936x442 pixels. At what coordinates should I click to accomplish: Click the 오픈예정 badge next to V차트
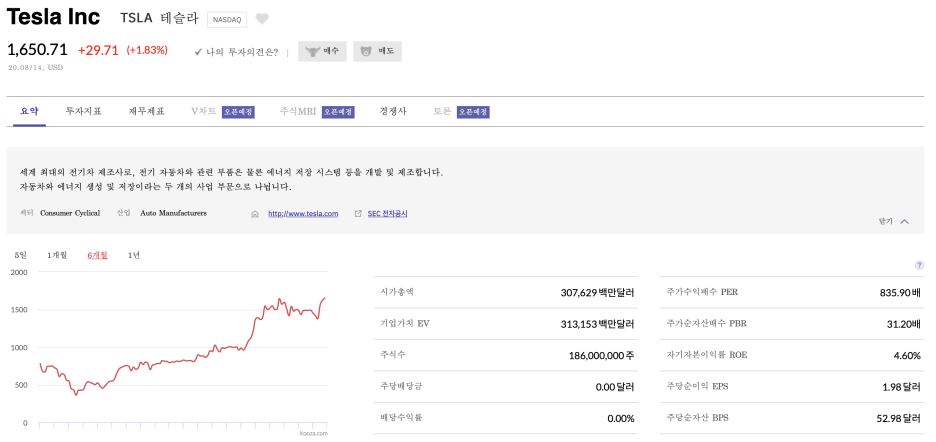238,112
